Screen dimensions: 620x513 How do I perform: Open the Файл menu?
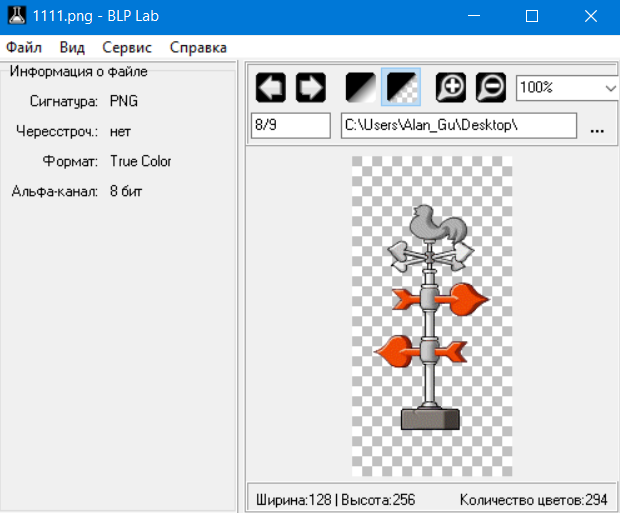pos(24,47)
